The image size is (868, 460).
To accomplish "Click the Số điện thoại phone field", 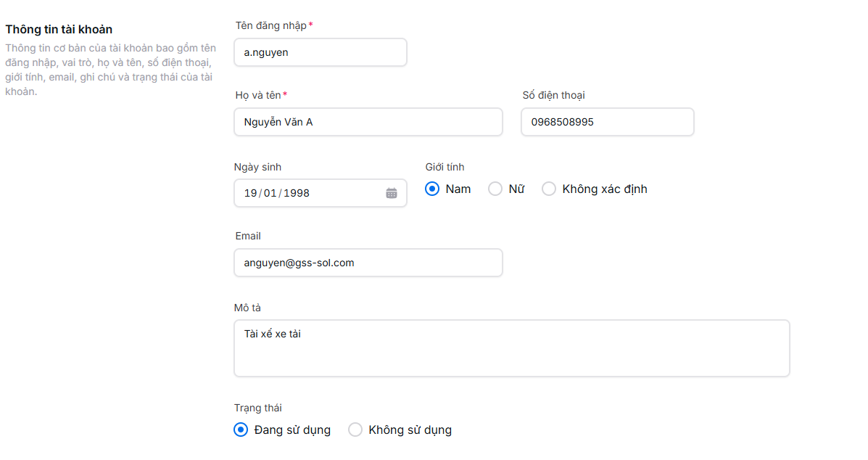I will pos(607,122).
